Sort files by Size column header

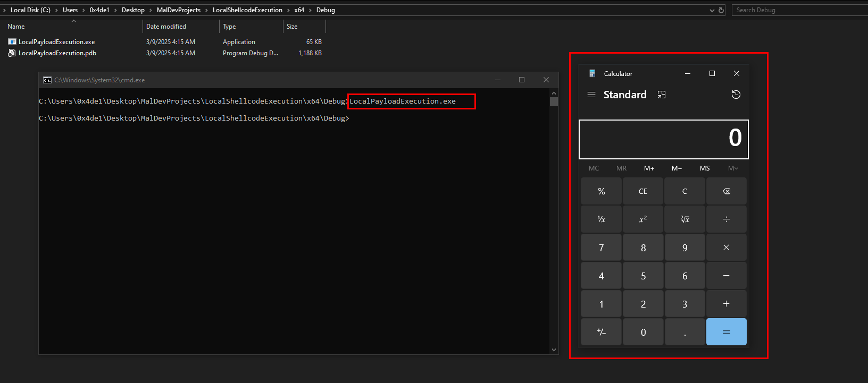coord(292,27)
